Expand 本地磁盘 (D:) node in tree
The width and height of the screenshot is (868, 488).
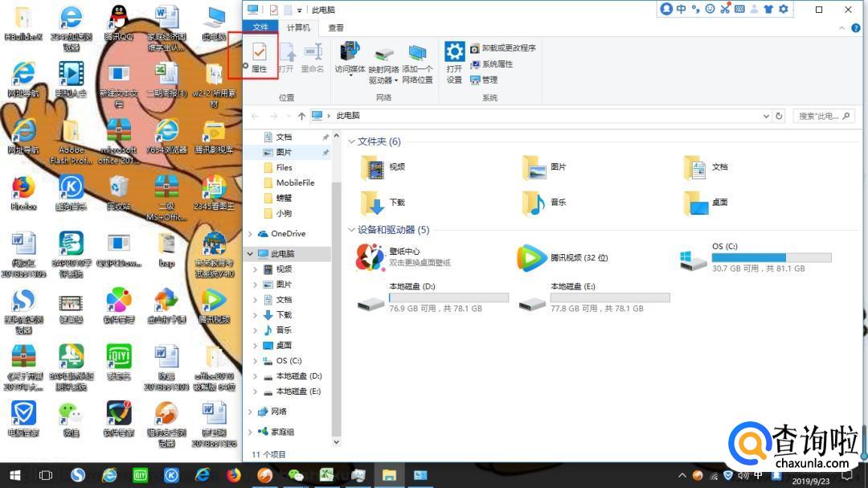pyautogui.click(x=256, y=376)
